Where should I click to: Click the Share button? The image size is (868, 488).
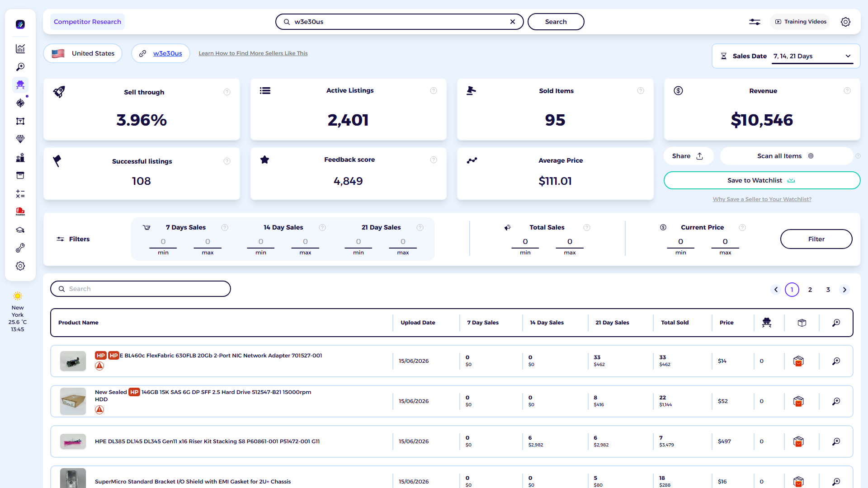(x=688, y=156)
